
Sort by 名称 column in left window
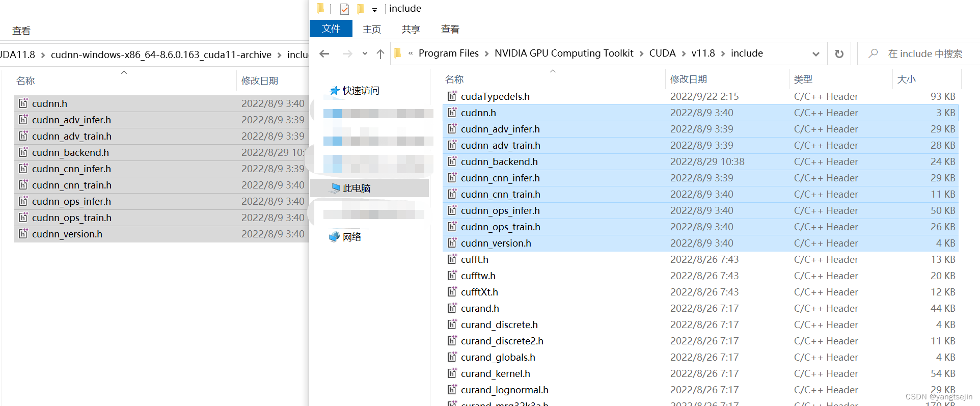coord(25,80)
